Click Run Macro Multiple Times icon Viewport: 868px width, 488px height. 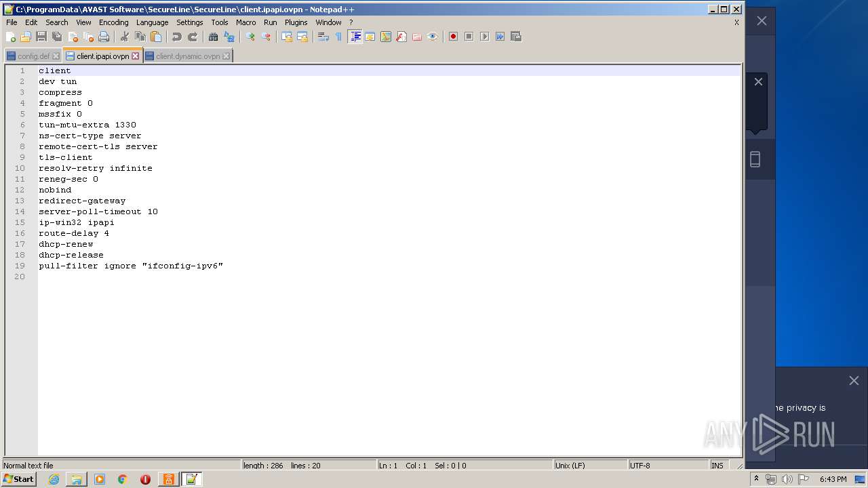[500, 37]
